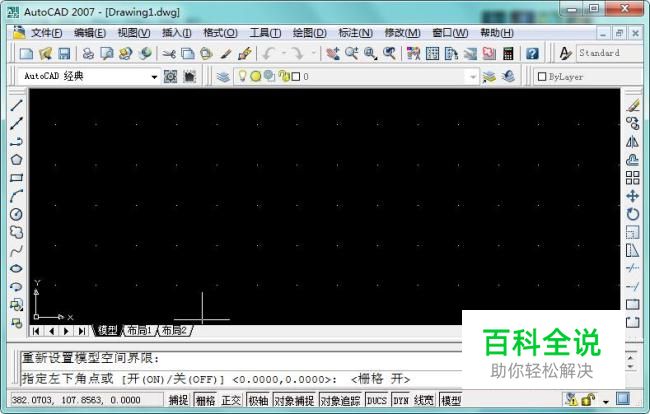Select the Offset modify tool

(x=633, y=160)
